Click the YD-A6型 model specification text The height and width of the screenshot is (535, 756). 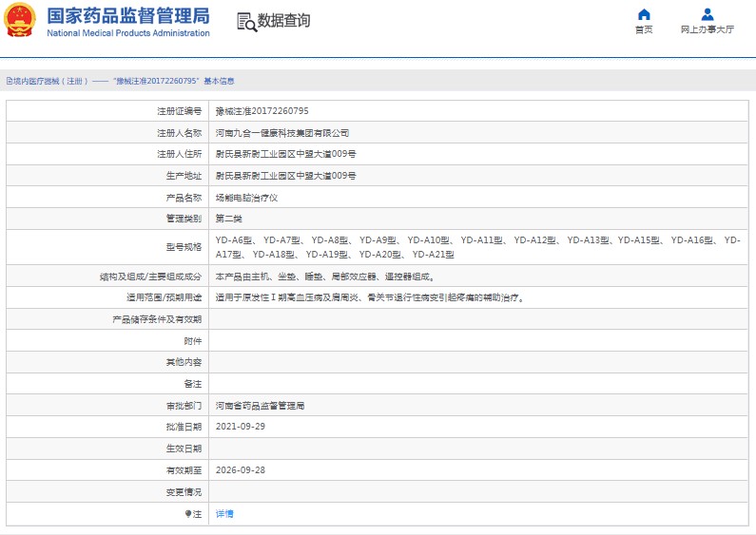(x=234, y=240)
